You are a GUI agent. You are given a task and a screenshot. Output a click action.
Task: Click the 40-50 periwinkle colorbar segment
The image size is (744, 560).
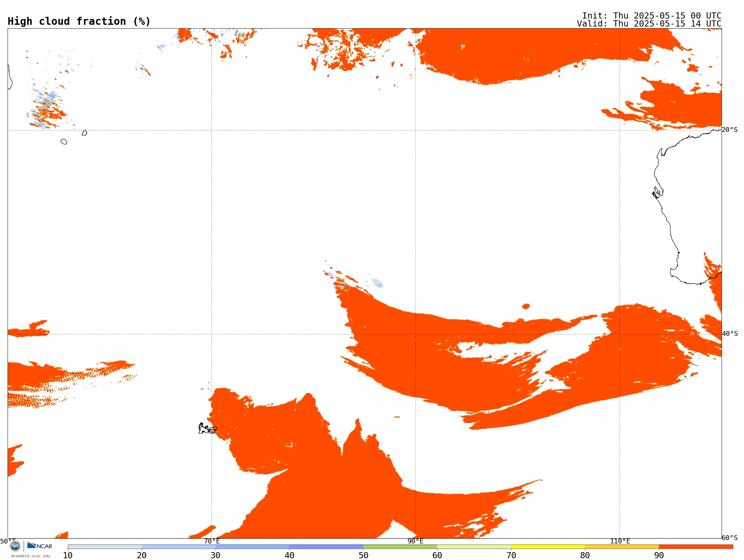point(326,547)
